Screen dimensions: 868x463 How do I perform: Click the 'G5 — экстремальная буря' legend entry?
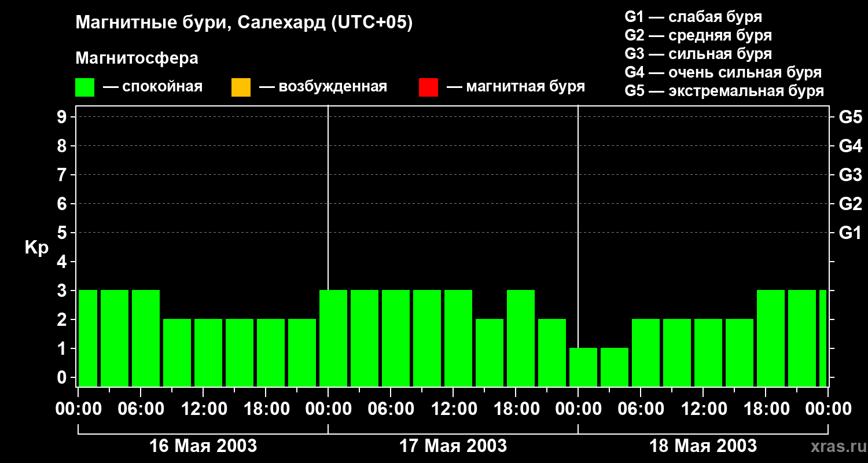(x=724, y=91)
